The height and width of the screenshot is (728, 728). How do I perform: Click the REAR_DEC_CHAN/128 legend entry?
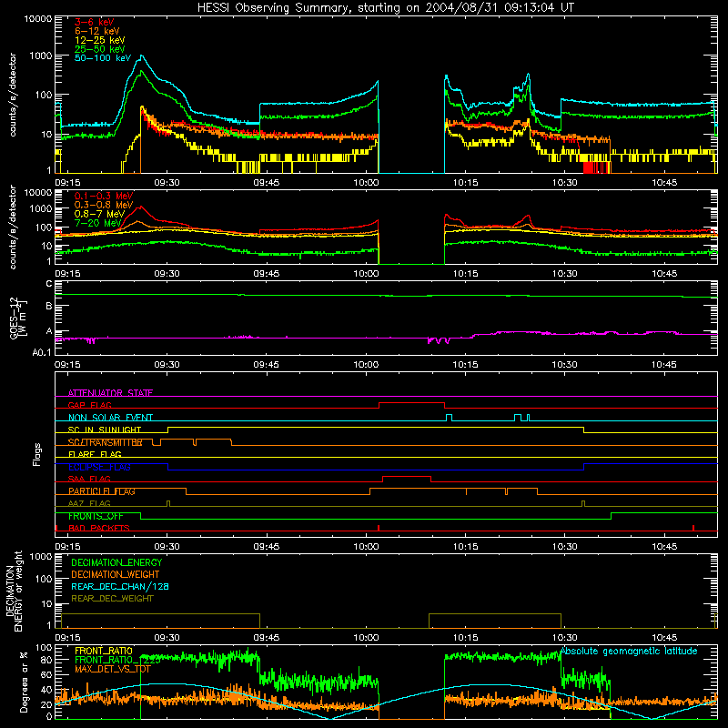(x=120, y=586)
